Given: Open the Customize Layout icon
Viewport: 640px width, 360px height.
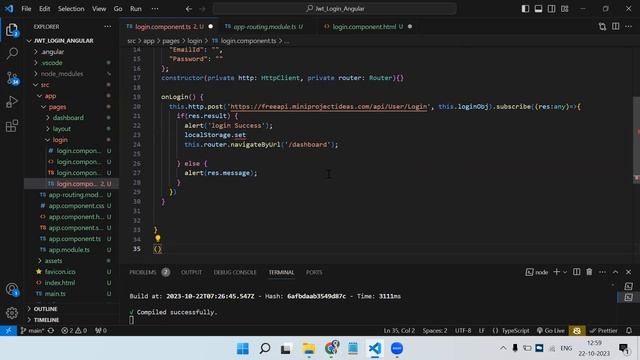Looking at the screenshot, I should tap(564, 9).
